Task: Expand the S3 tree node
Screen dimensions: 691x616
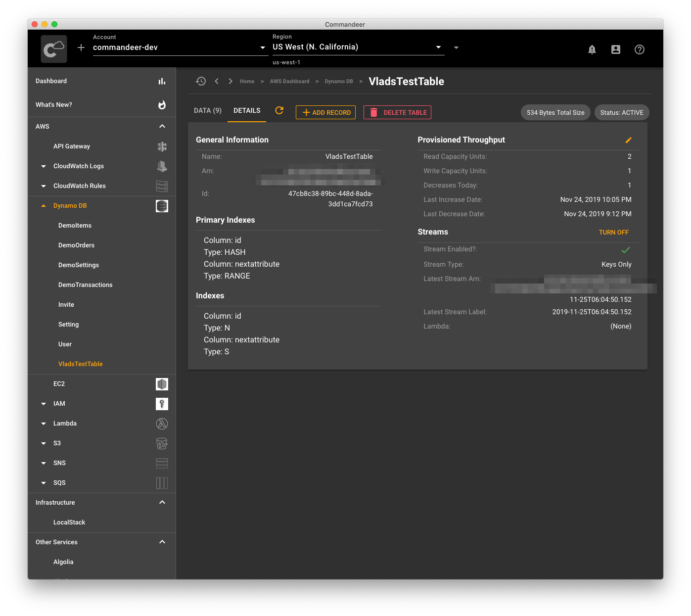Action: tap(44, 443)
